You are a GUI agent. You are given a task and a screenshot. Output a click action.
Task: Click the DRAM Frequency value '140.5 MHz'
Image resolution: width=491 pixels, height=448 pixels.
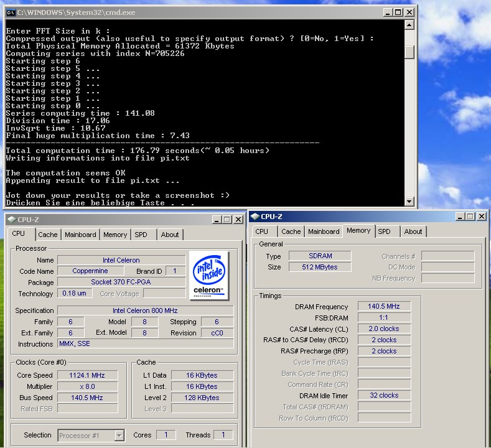(384, 306)
